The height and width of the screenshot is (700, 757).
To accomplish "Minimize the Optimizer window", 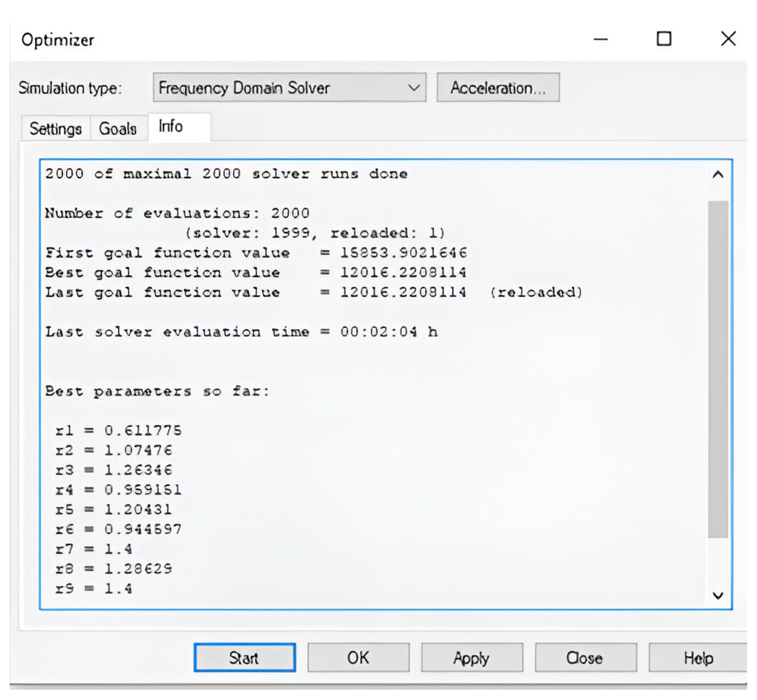I will tap(601, 39).
